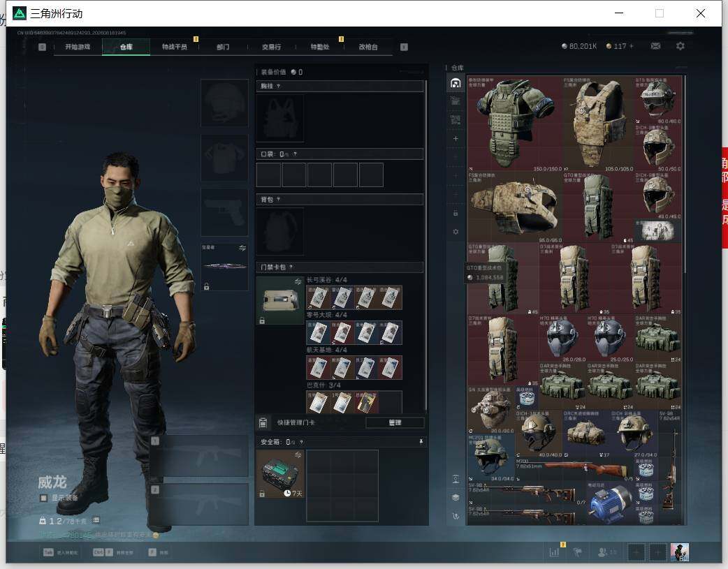This screenshot has height=569, width=728.
Task: Select GT5 helmet 60.0/60.0
Action: pos(658,101)
